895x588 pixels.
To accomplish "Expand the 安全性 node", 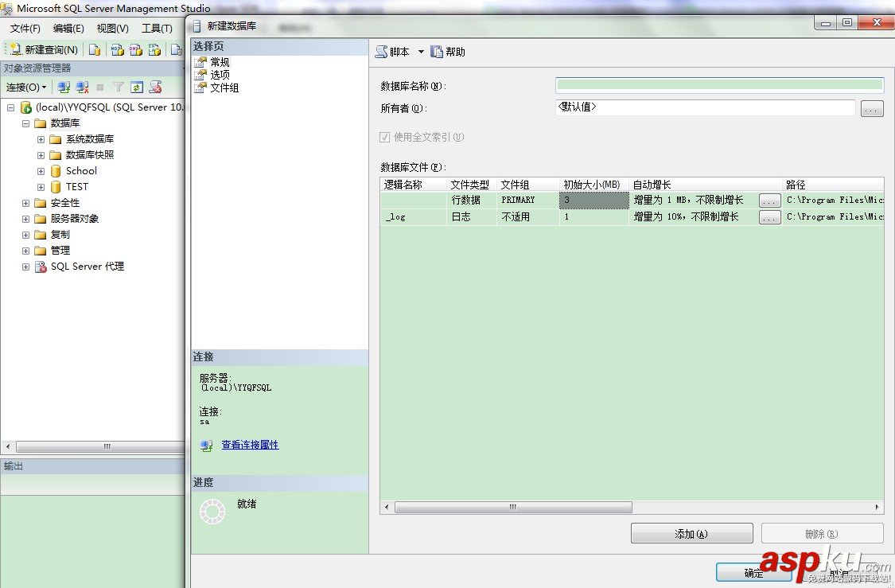I will click(25, 203).
